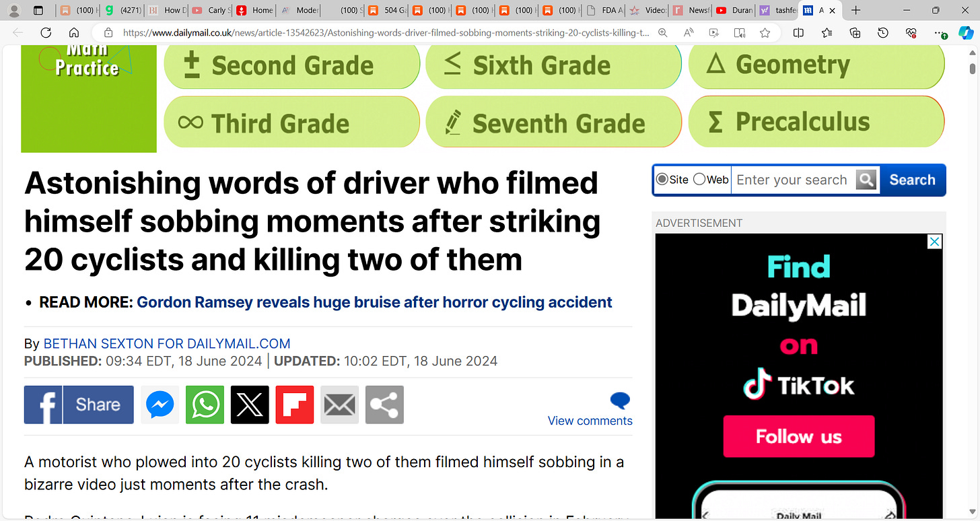The height and width of the screenshot is (521, 980).
Task: Click the address bar URL
Action: click(386, 32)
